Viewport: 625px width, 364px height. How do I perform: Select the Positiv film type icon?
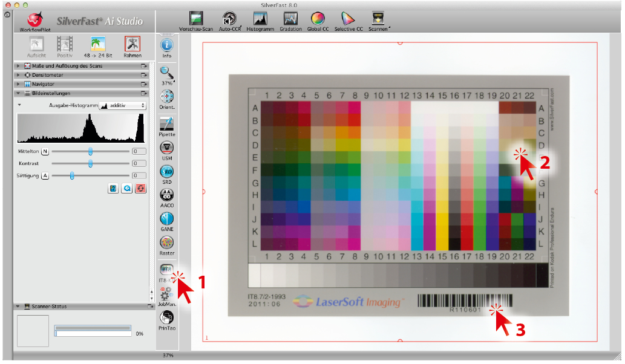[x=65, y=47]
